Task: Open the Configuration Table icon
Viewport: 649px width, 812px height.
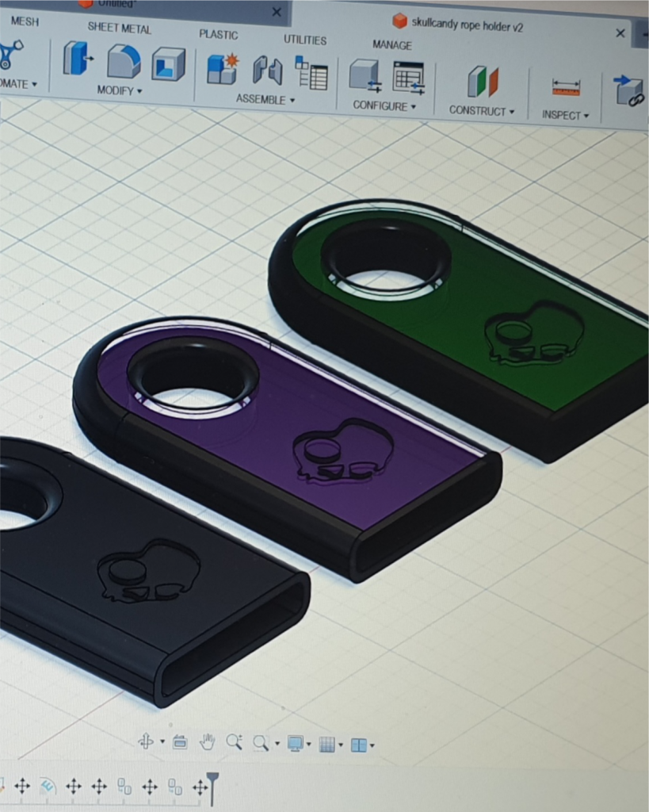Action: (409, 79)
